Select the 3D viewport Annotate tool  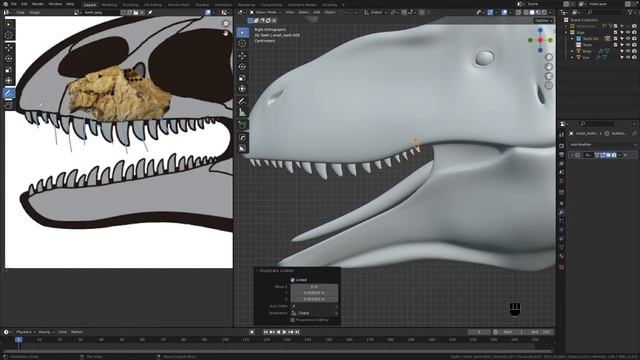click(242, 101)
